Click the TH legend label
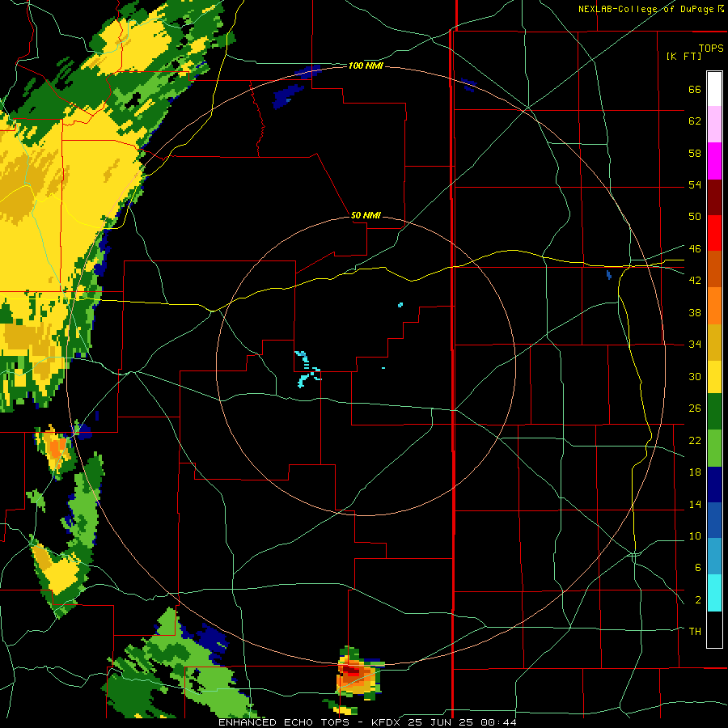Viewport: 728px width, 728px height. [x=695, y=631]
